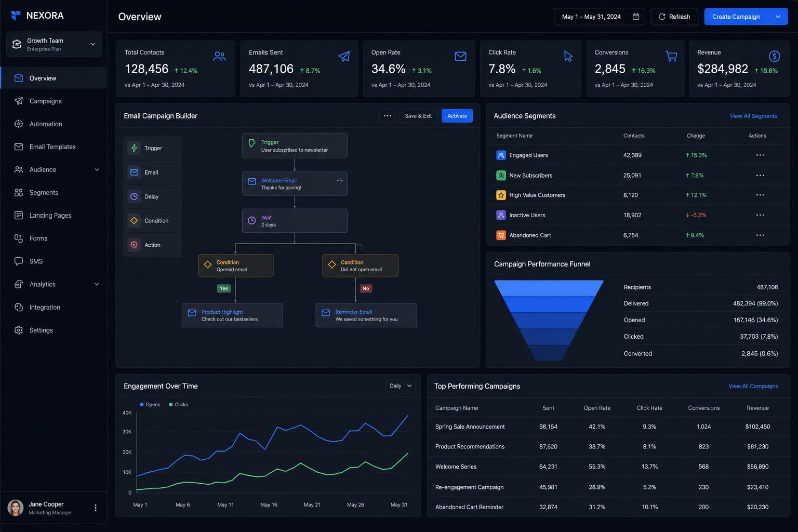
Task: Click the bottom Converted band of funnel
Action: [x=549, y=353]
